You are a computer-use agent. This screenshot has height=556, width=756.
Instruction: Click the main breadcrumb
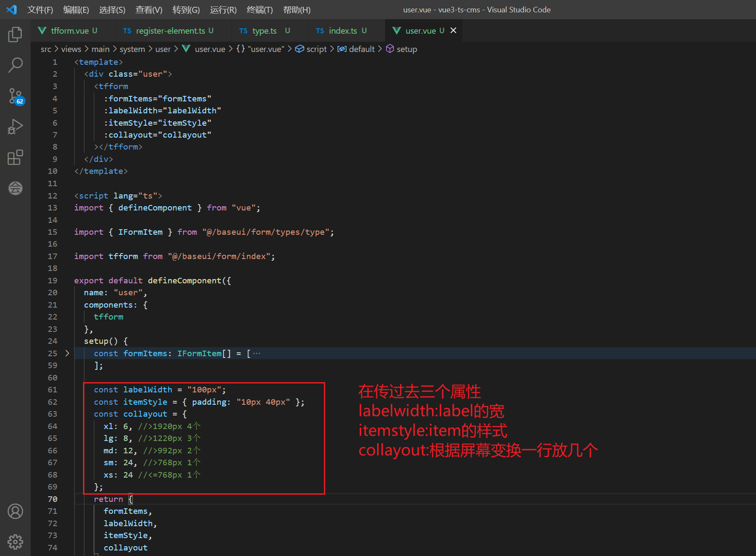click(100, 49)
